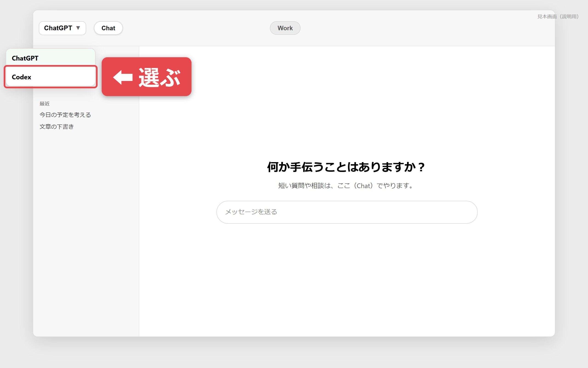Select the Chat mode pill
This screenshot has height=368, width=588.
click(x=108, y=28)
